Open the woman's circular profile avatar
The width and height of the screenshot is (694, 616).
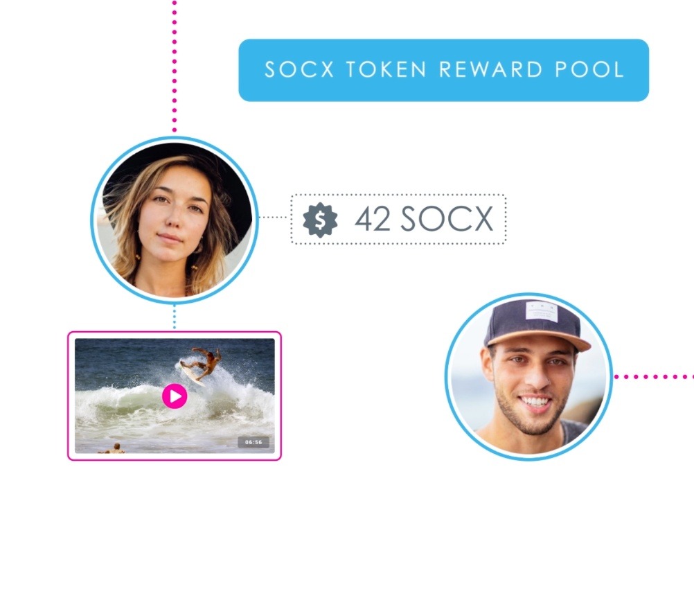(x=175, y=220)
